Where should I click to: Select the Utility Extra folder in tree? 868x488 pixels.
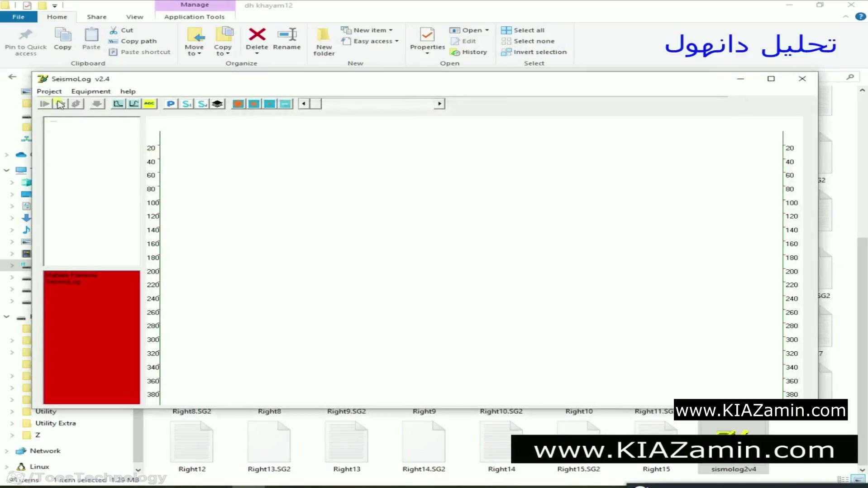click(55, 423)
